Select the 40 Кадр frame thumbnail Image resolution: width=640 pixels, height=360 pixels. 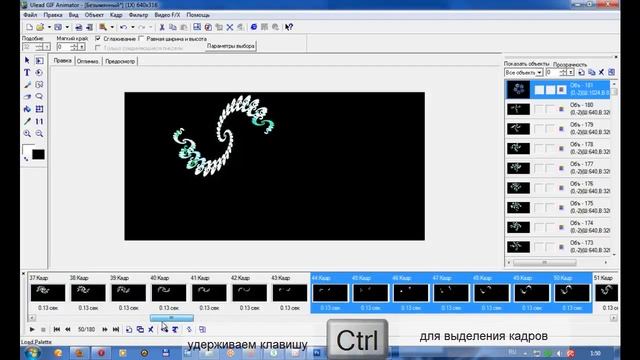(169, 293)
